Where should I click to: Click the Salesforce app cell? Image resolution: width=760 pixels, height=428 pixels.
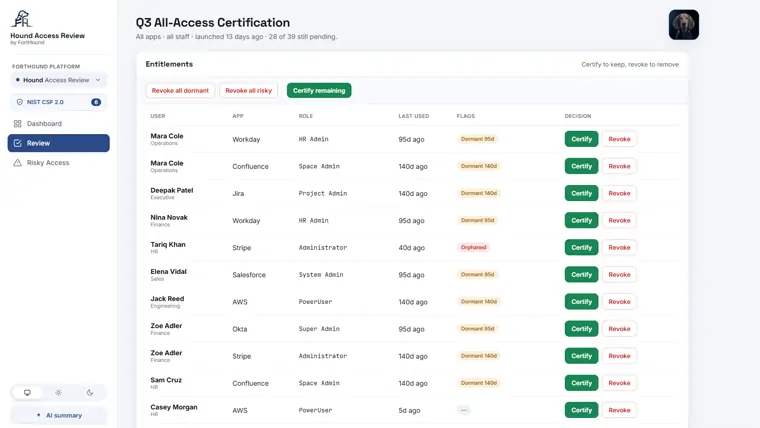(x=249, y=275)
